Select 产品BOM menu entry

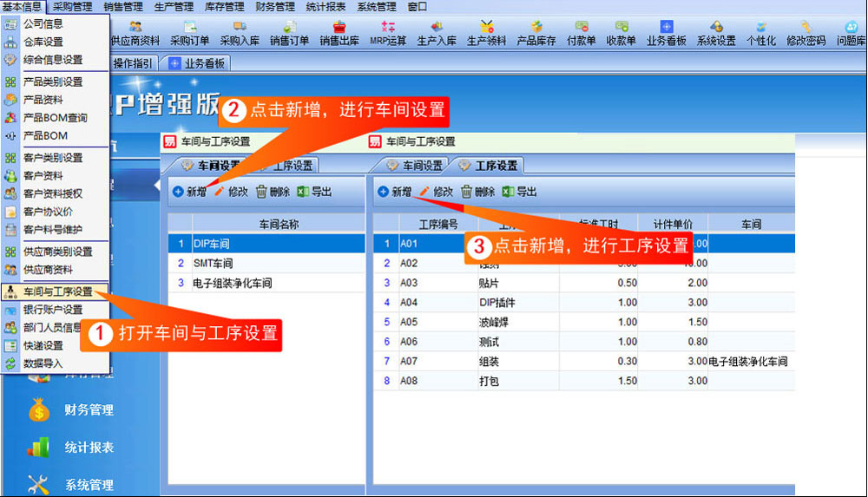pyautogui.click(x=45, y=135)
